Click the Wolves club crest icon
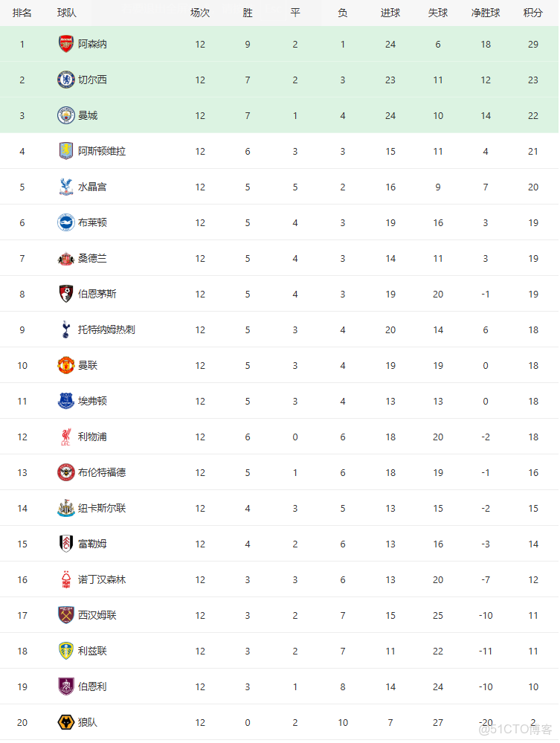The height and width of the screenshot is (743, 560). click(66, 722)
